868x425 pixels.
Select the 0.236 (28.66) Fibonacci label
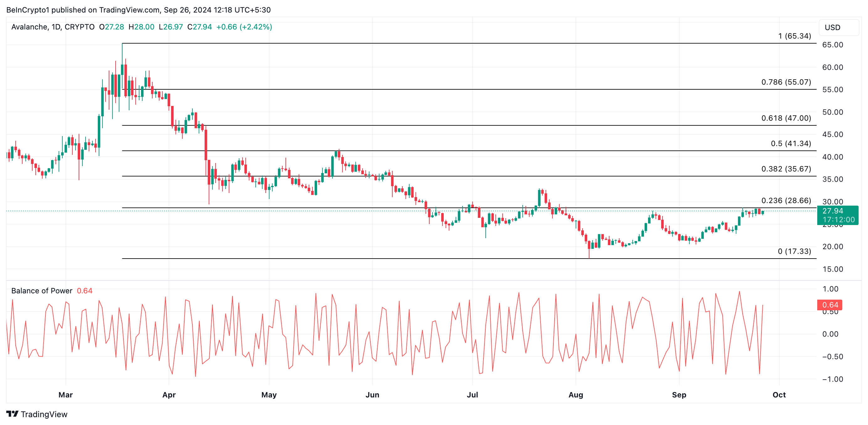pyautogui.click(x=786, y=201)
